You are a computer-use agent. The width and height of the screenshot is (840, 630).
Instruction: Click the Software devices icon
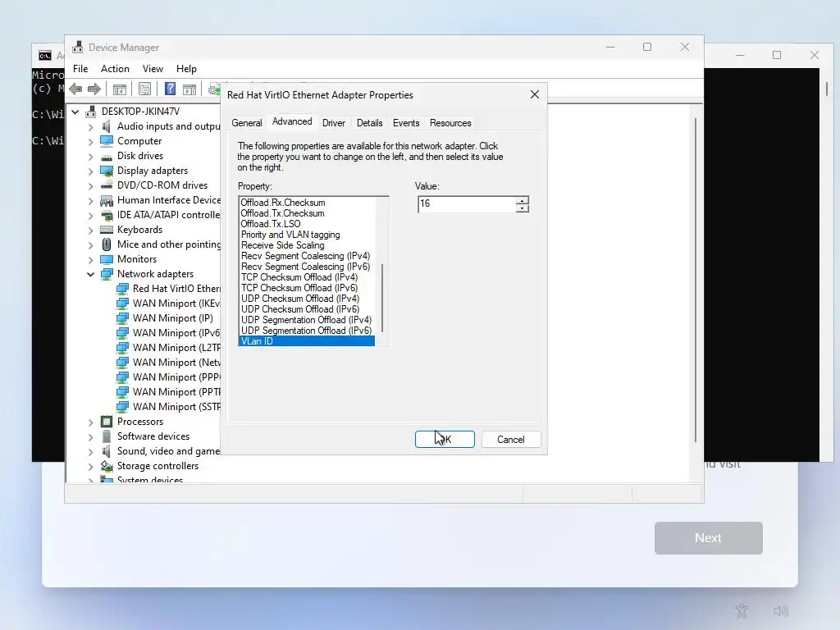tap(107, 436)
